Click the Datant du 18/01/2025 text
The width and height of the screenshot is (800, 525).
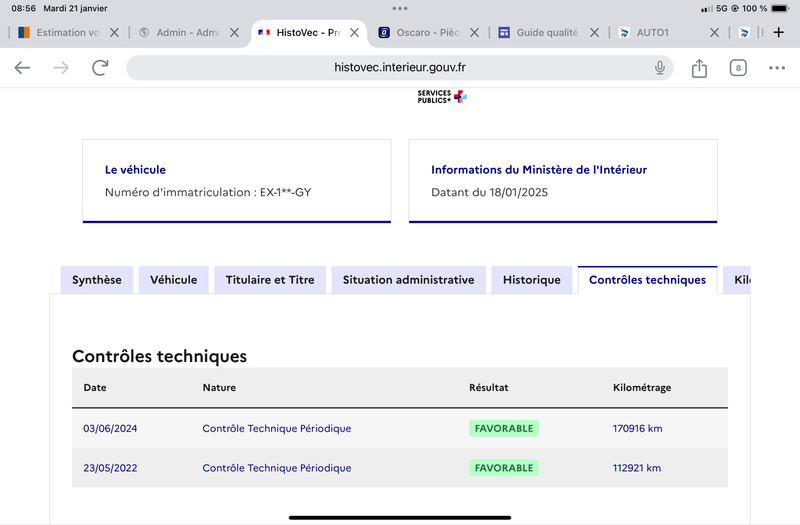[x=489, y=192]
